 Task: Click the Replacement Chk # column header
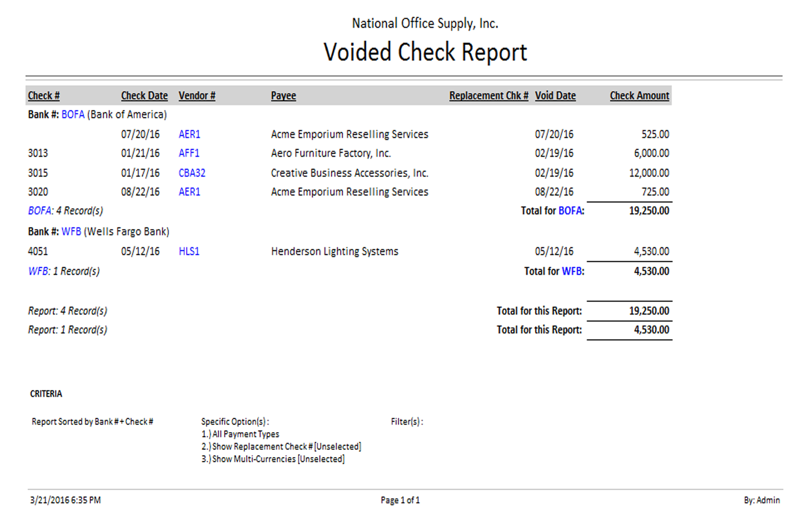[488, 95]
